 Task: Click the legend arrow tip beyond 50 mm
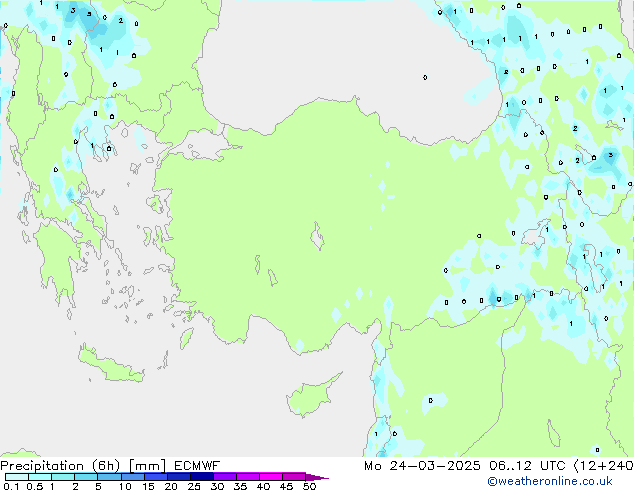(x=317, y=477)
